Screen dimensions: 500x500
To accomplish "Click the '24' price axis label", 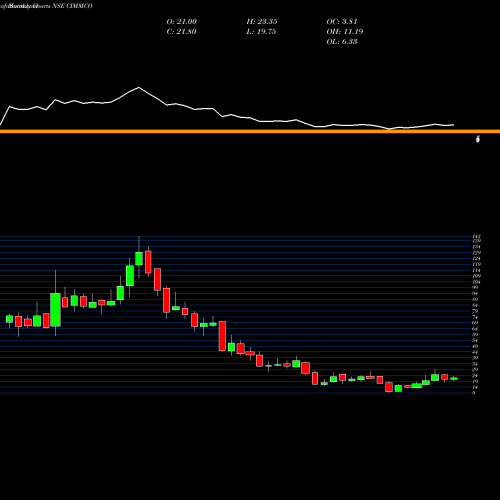I will coord(475,375).
